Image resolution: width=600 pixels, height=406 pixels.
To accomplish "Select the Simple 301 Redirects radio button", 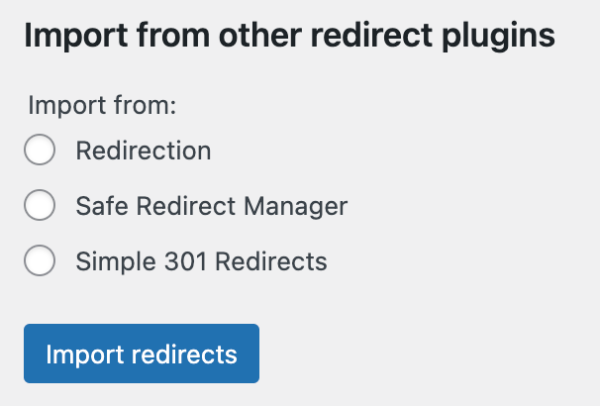I will click(40, 262).
